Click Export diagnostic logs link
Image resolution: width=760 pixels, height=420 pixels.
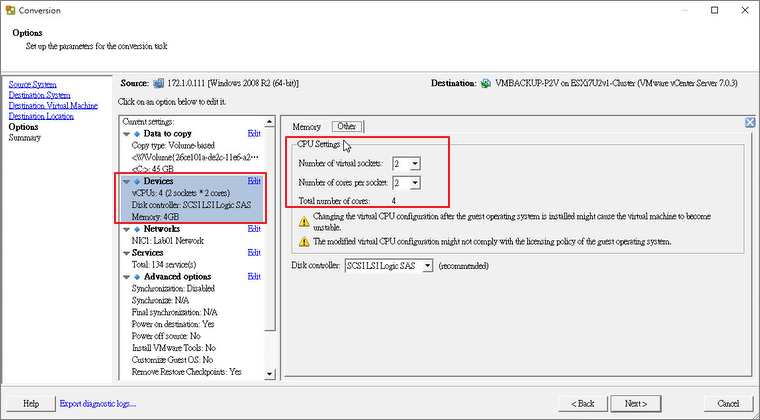97,404
